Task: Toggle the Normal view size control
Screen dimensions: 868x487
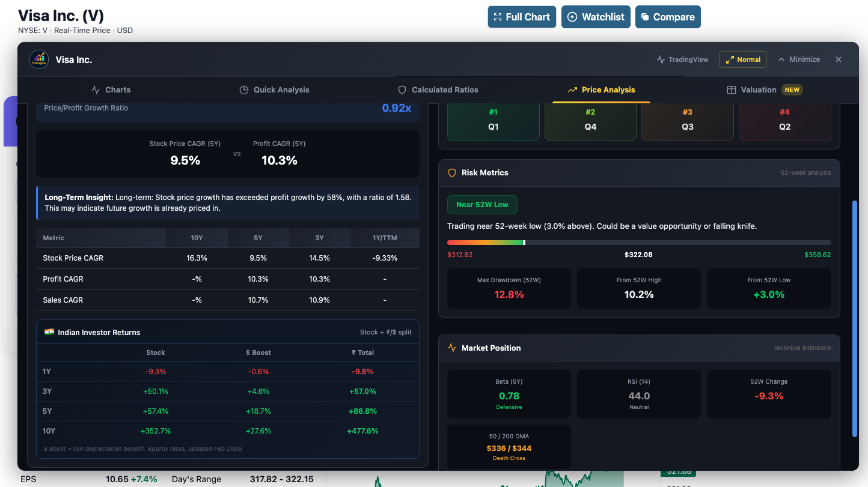Action: [742, 59]
